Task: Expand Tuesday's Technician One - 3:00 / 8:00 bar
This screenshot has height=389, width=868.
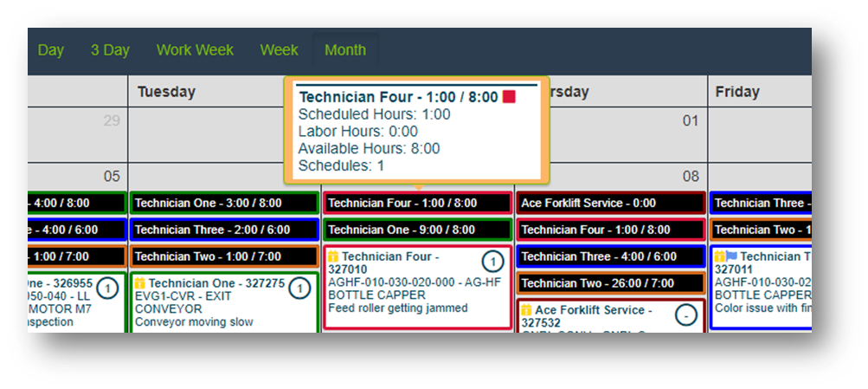Action: (x=224, y=203)
